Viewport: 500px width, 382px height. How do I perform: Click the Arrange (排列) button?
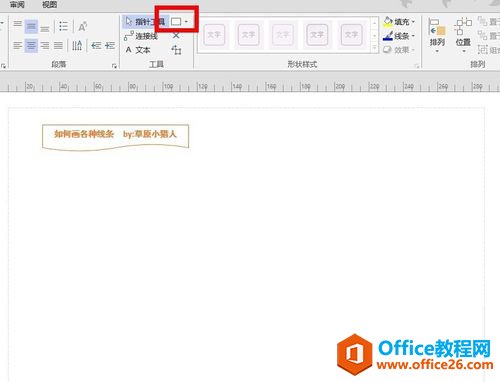click(437, 36)
